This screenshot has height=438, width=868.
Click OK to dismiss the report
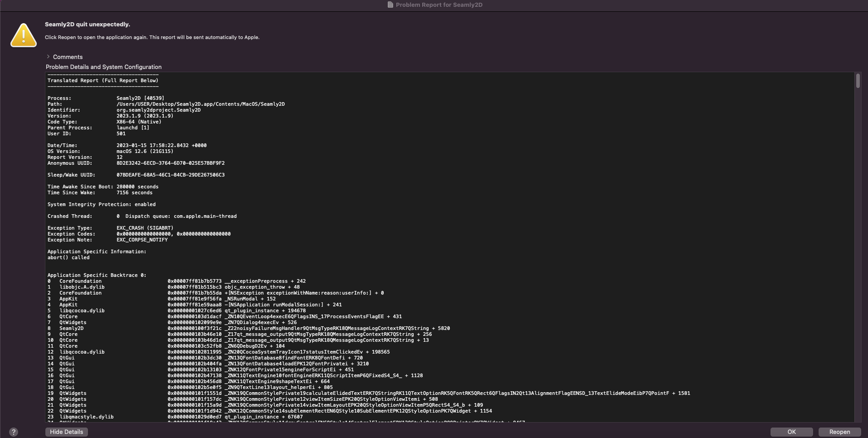click(x=791, y=432)
